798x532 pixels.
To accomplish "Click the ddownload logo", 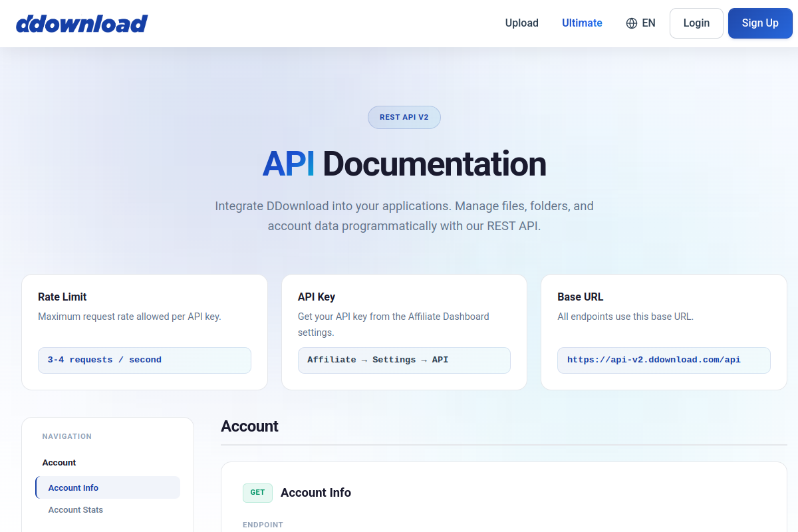I will tap(82, 23).
